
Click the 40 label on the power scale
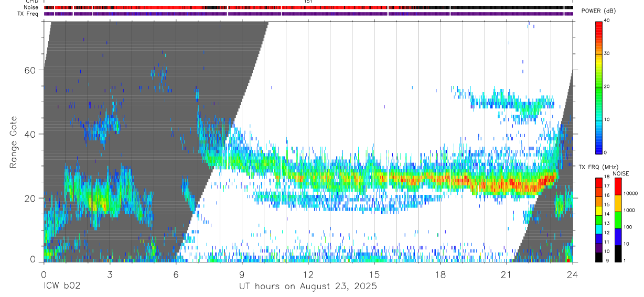point(607,20)
